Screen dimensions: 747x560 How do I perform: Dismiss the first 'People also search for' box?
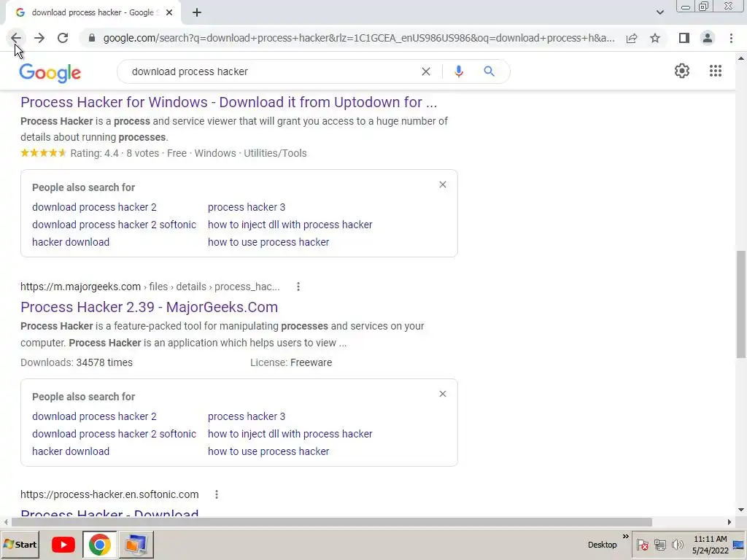[443, 184]
